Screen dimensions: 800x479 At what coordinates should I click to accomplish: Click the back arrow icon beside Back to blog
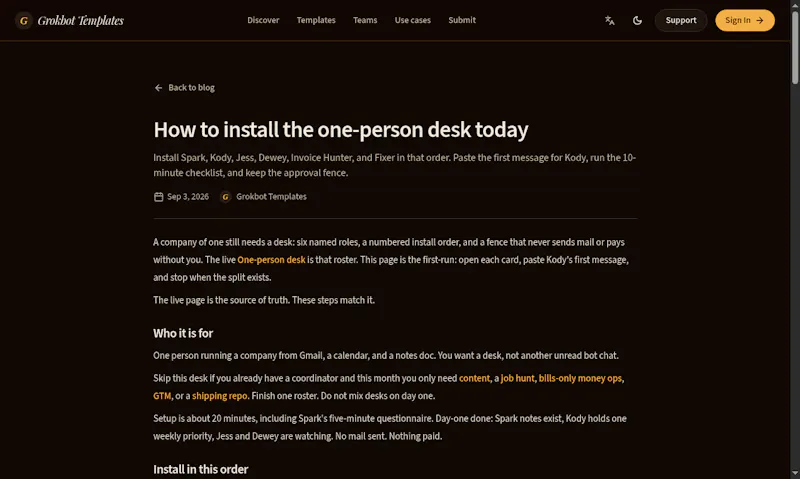(158, 88)
